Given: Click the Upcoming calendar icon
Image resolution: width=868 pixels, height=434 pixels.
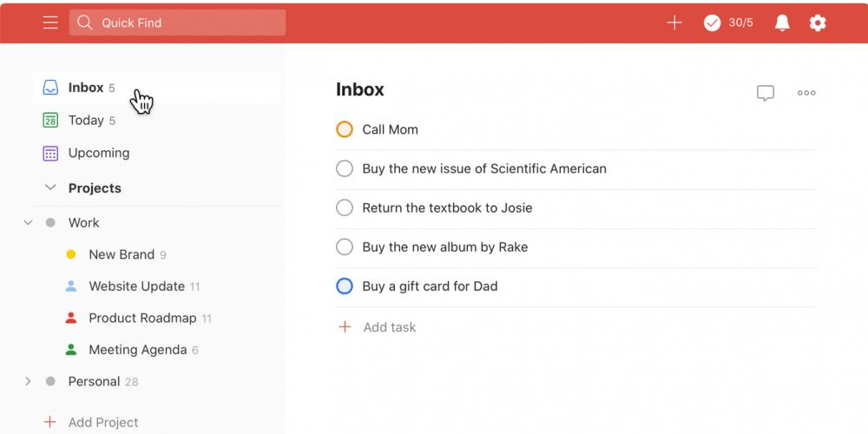Looking at the screenshot, I should 50,154.
